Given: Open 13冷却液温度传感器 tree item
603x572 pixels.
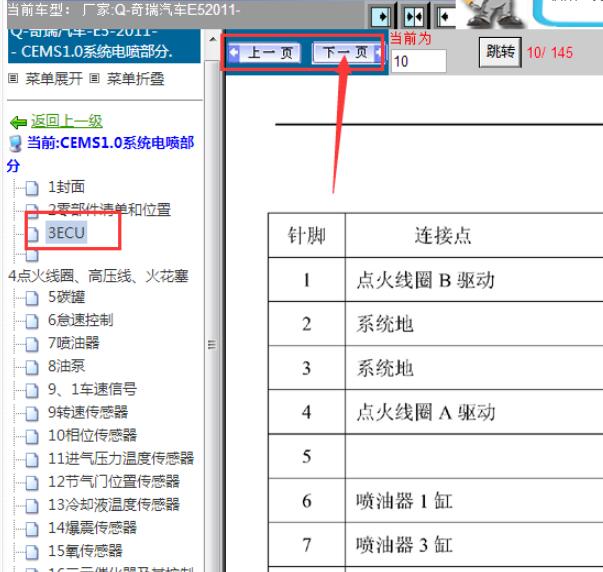Looking at the screenshot, I should [114, 505].
